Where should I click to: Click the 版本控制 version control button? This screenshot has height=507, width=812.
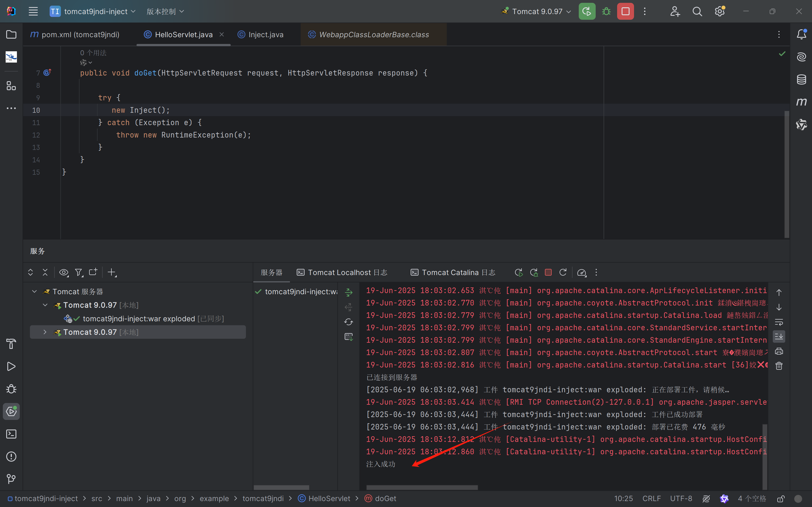[x=165, y=11]
